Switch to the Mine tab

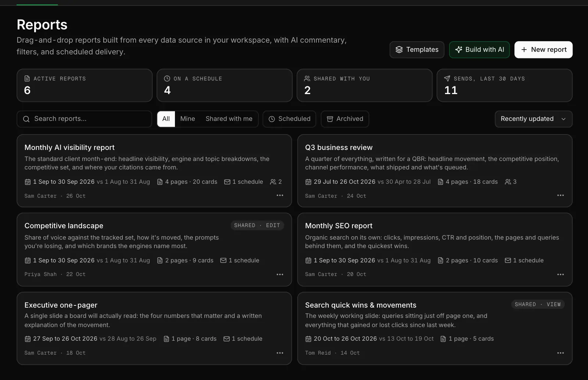tap(187, 119)
